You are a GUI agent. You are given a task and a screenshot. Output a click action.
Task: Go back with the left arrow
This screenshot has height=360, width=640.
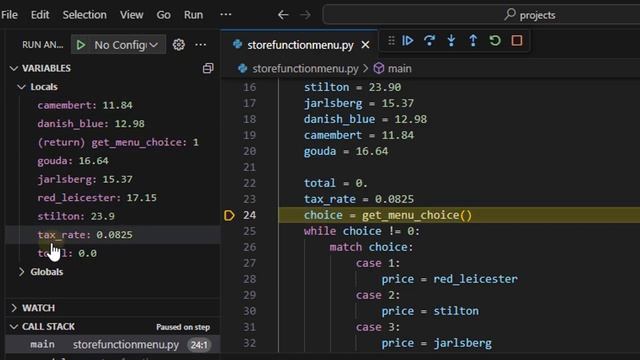283,15
